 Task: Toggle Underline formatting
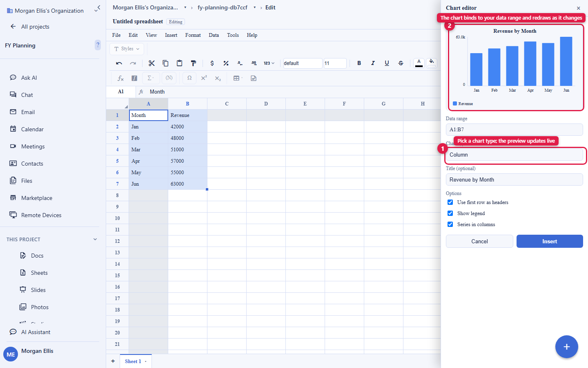[x=387, y=63]
